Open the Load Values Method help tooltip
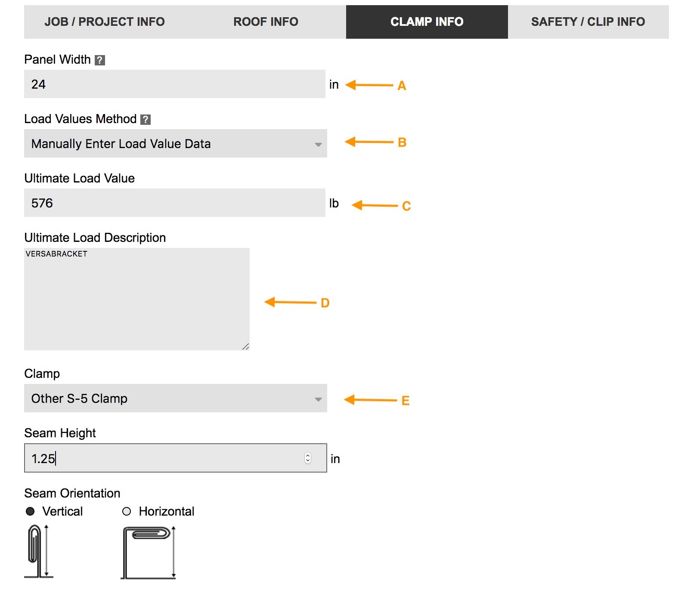The image size is (700, 612). (x=145, y=119)
